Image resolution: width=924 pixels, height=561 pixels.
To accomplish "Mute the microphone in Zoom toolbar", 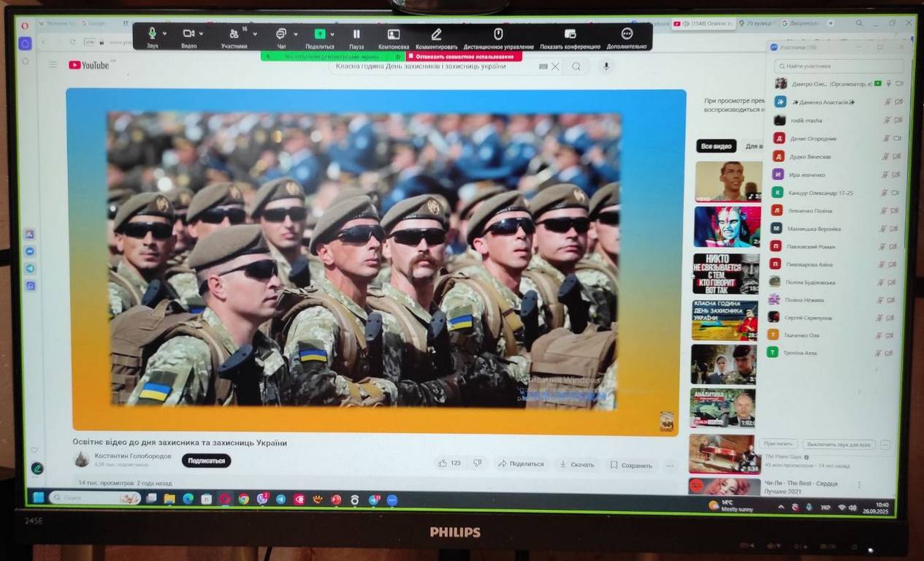I will (x=152, y=34).
